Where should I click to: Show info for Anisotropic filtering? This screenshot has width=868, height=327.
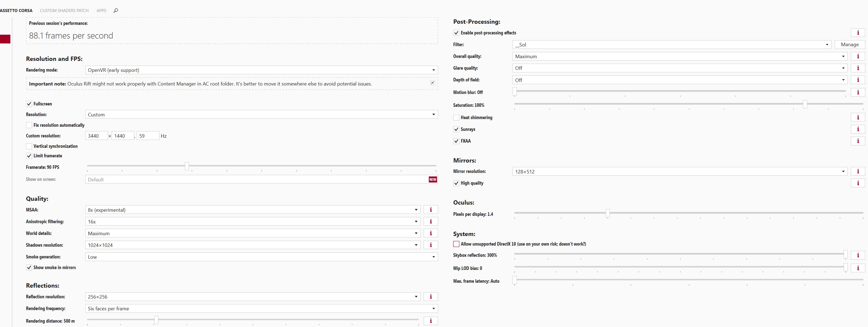click(x=431, y=222)
